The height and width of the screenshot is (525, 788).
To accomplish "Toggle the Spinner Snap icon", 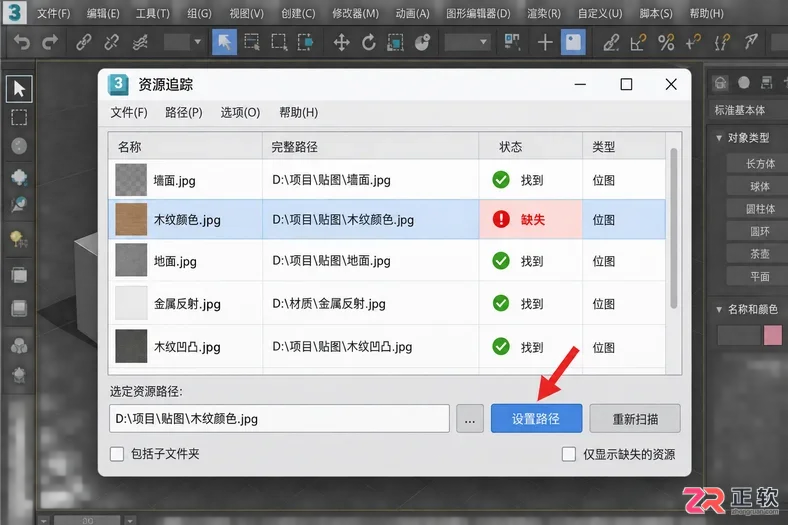I will [693, 42].
